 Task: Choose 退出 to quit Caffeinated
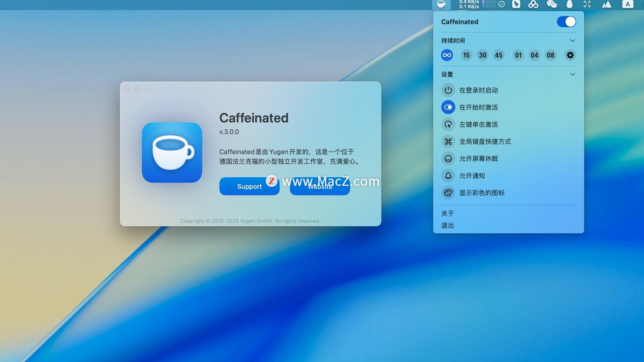click(447, 226)
